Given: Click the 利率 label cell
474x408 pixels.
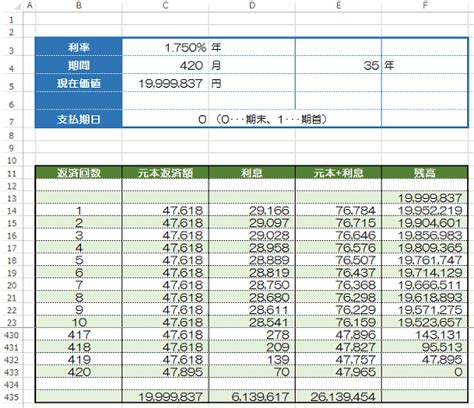Looking at the screenshot, I should click(x=79, y=47).
